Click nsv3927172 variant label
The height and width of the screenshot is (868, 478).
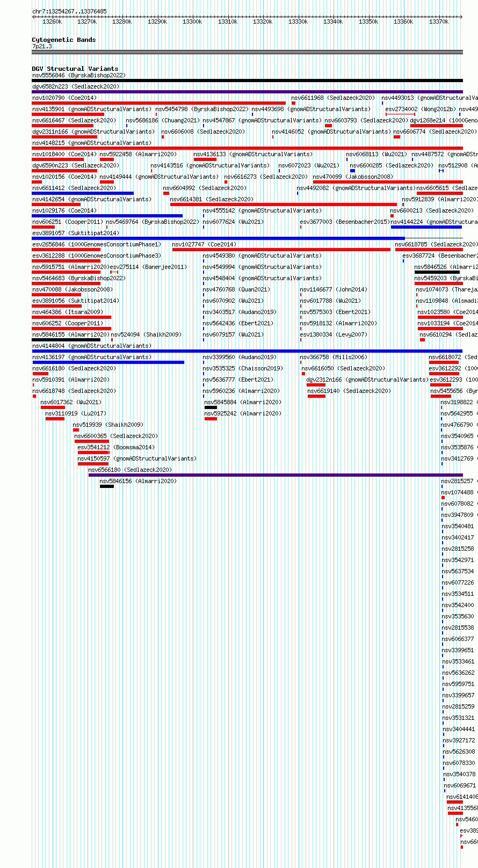(459, 740)
